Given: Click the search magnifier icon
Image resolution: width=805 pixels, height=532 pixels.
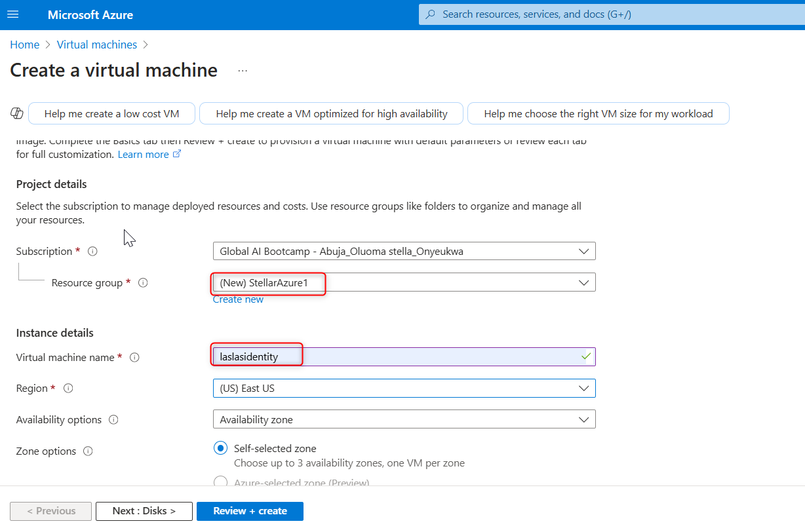Looking at the screenshot, I should click(x=431, y=14).
